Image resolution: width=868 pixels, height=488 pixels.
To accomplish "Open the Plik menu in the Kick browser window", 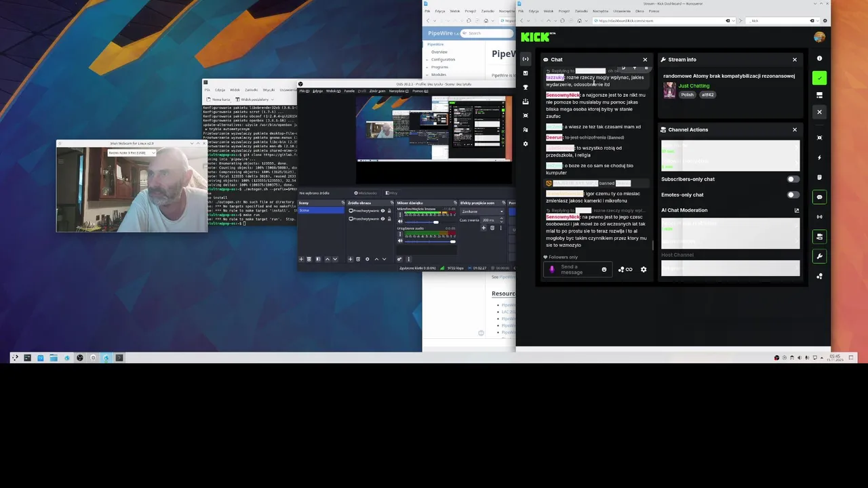I will 521,11.
